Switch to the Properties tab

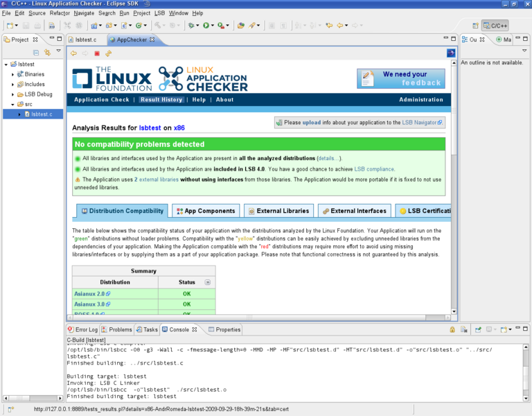224,329
